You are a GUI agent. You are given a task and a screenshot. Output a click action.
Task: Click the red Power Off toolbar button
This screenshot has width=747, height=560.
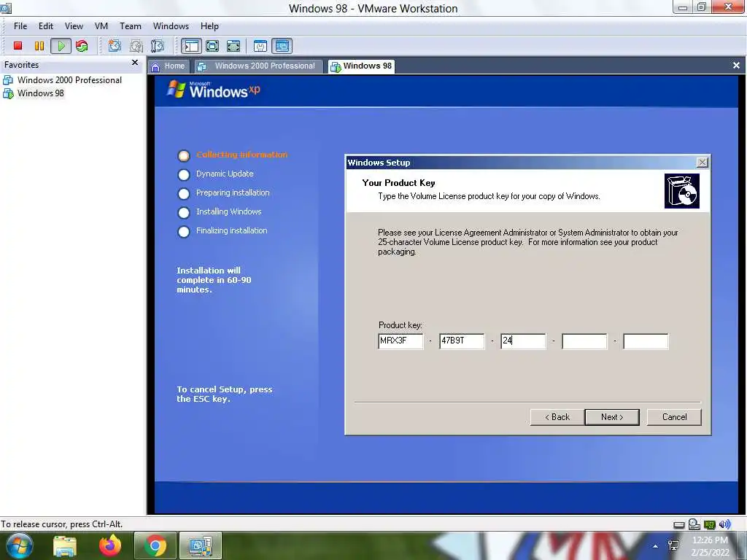click(18, 46)
